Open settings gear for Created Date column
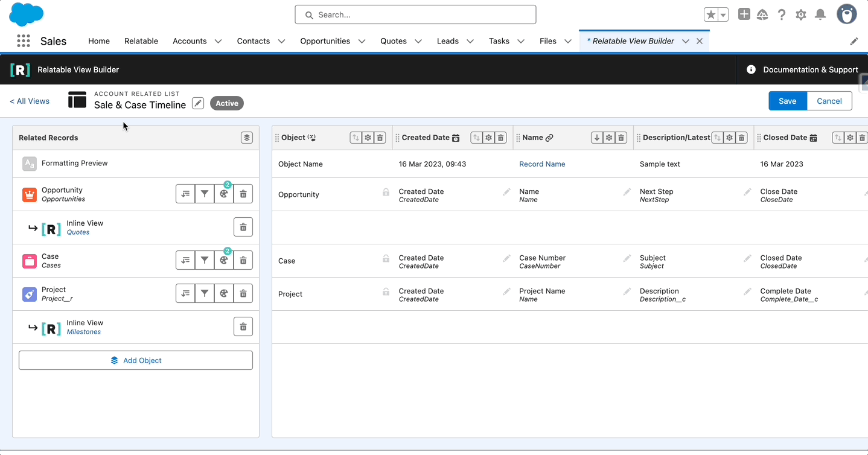Viewport: 868px width, 455px height. click(488, 138)
